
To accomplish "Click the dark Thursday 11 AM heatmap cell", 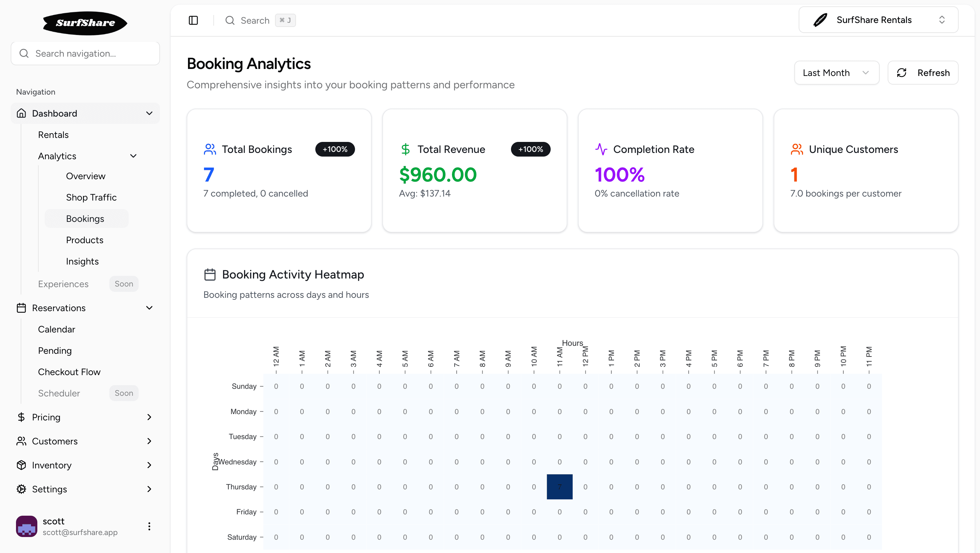I will (x=559, y=487).
